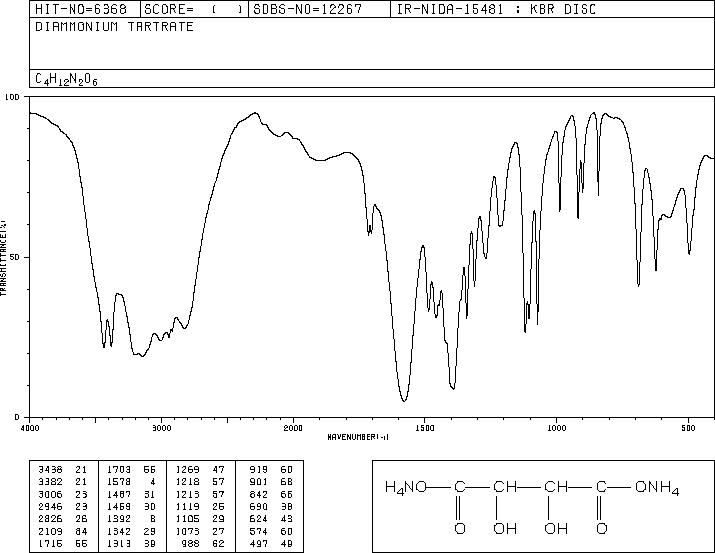
Task: Select peak table entry 3382
Action: (x=50, y=481)
